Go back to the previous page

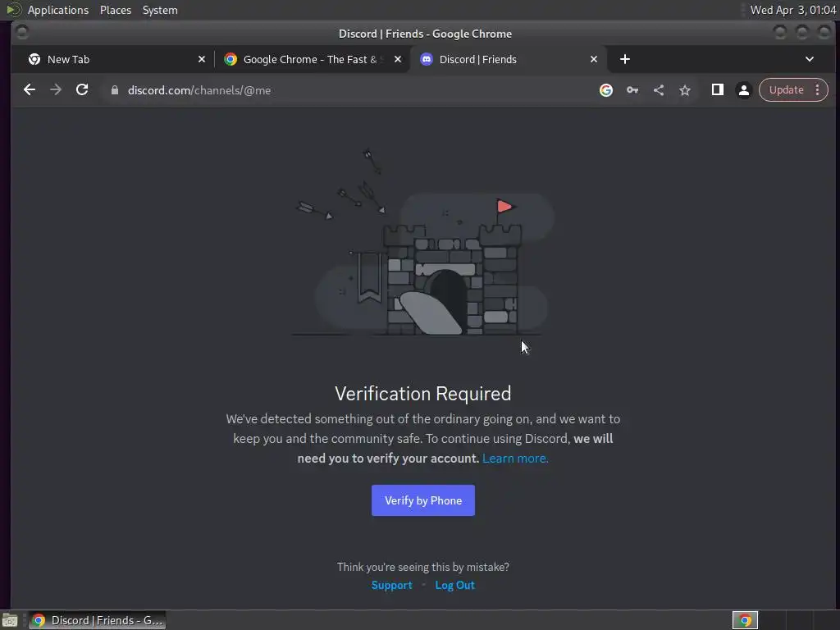[30, 90]
